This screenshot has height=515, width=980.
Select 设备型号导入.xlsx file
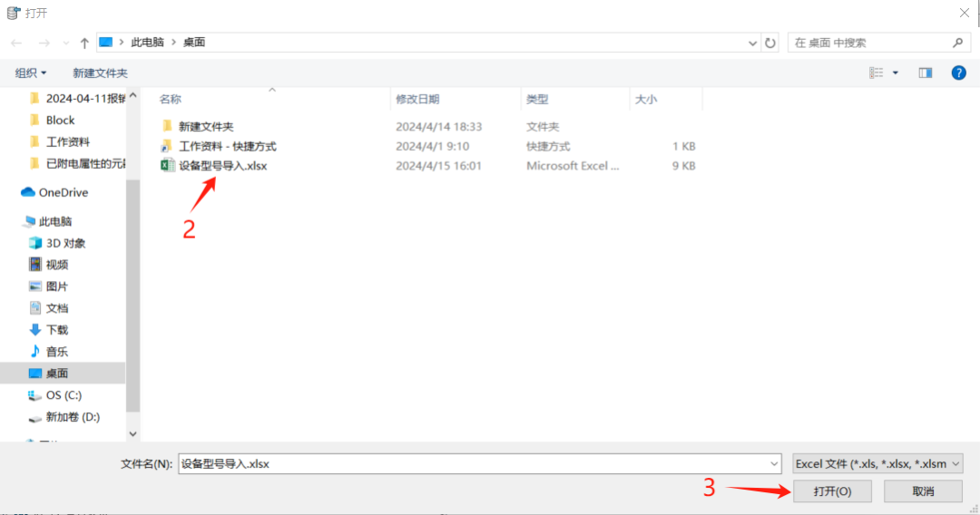point(222,166)
